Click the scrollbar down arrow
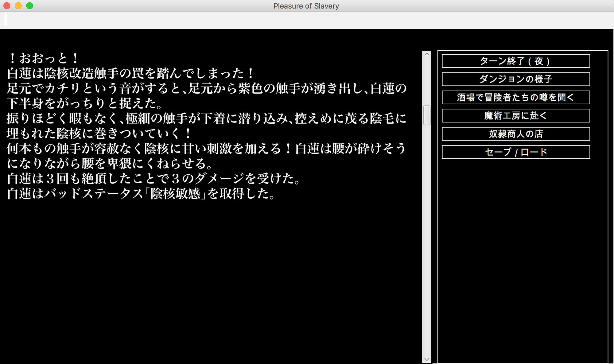614x364 pixels. pyautogui.click(x=426, y=359)
